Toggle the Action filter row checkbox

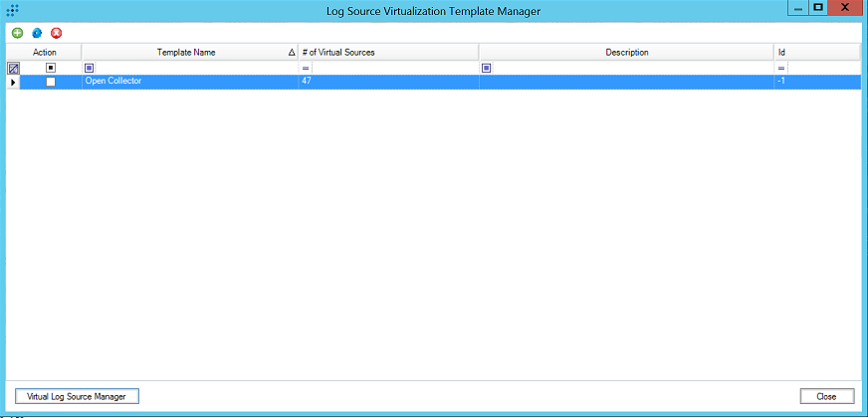pyautogui.click(x=51, y=68)
